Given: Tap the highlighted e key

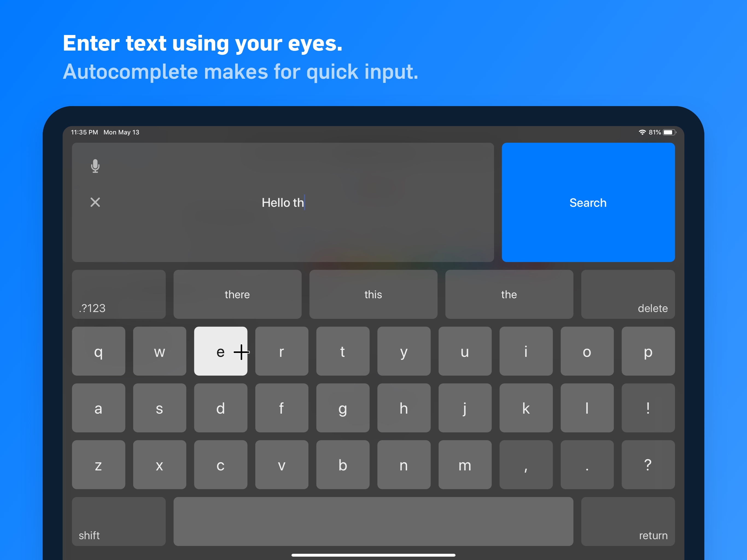Looking at the screenshot, I should (x=221, y=351).
